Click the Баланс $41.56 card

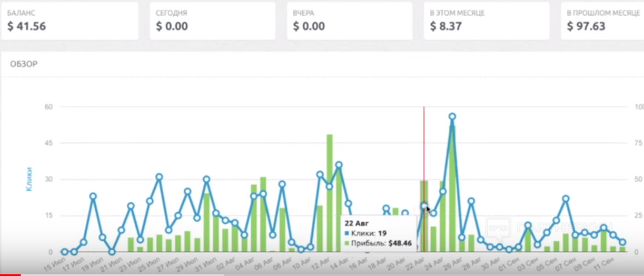(x=70, y=21)
